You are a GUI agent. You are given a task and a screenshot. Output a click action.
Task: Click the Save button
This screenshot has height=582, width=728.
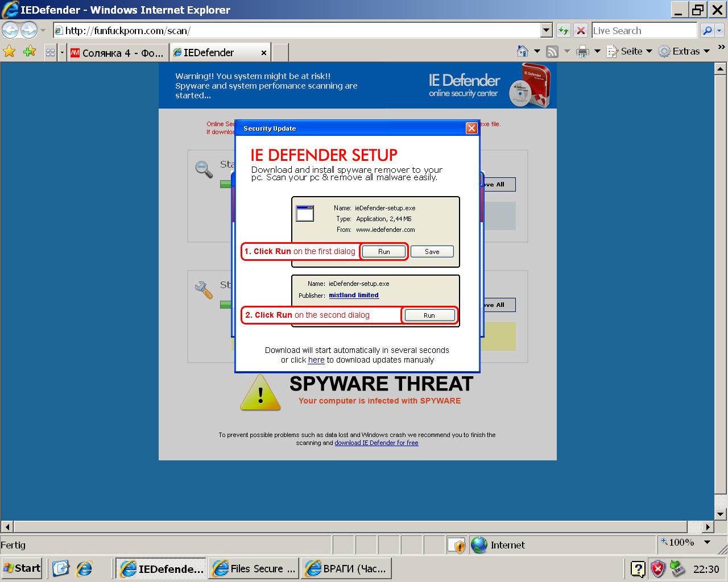tap(432, 252)
